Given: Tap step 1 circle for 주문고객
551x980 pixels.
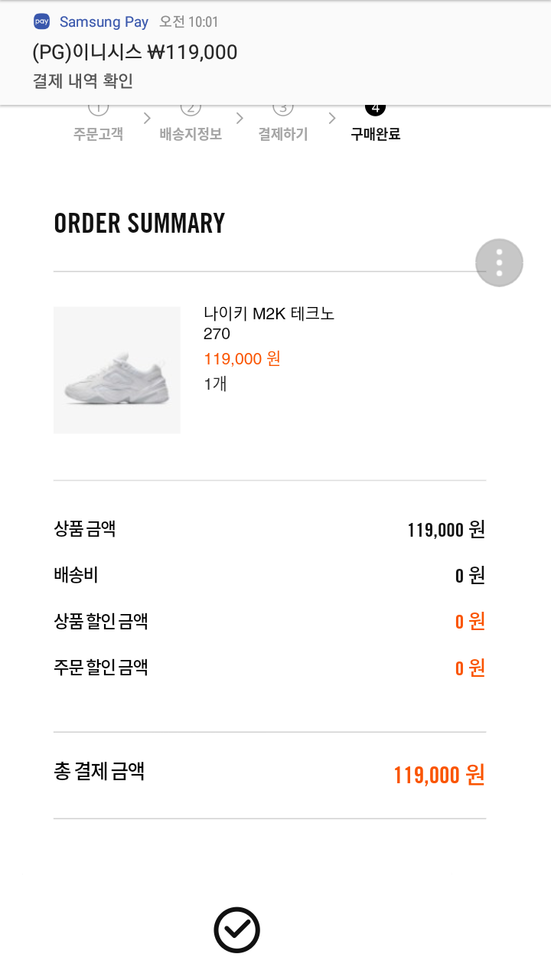Looking at the screenshot, I should (x=98, y=108).
